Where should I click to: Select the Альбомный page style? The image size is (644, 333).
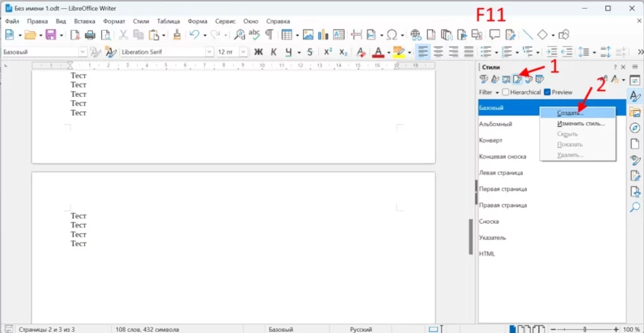(x=552, y=124)
